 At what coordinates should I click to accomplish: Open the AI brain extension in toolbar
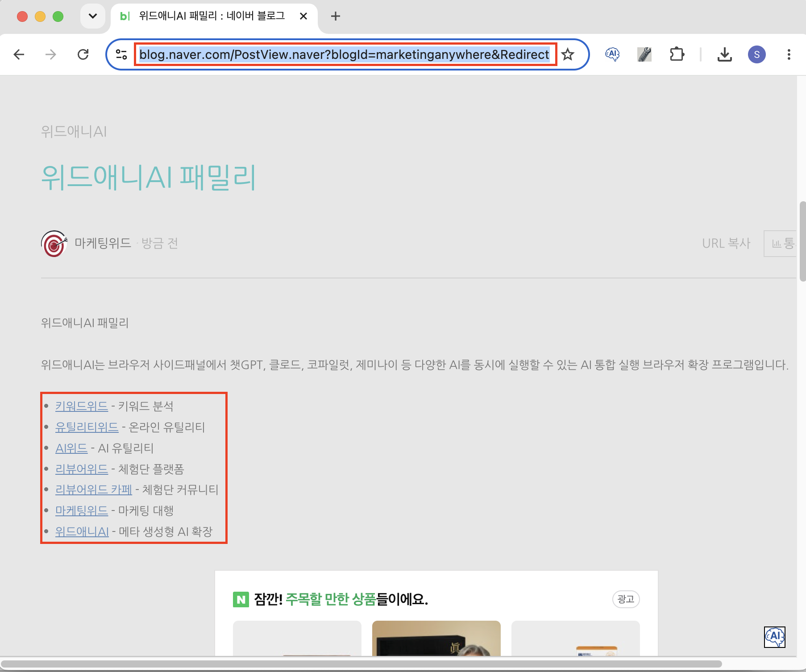(612, 54)
